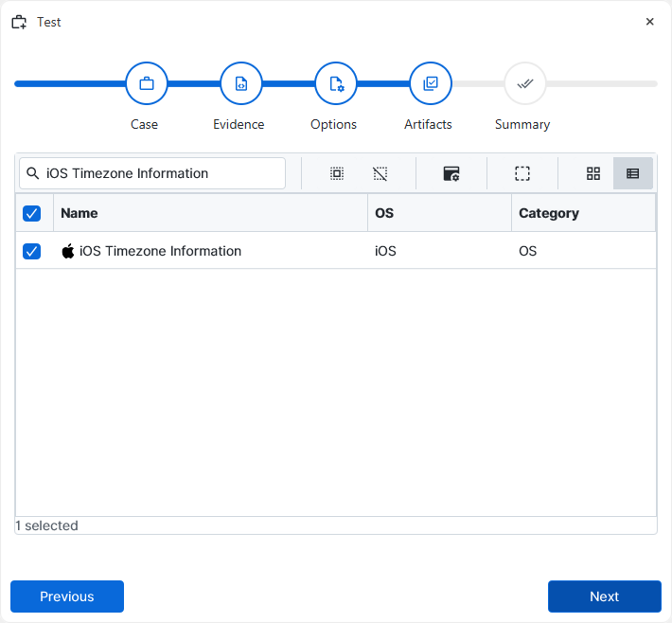Image resolution: width=672 pixels, height=623 pixels.
Task: Switch to grid view
Action: click(593, 173)
